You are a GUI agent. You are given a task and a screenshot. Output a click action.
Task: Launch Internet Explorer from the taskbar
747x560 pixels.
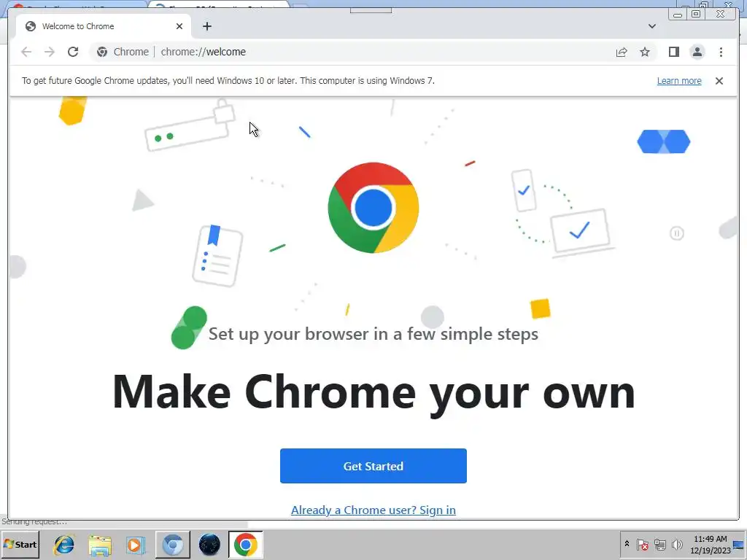point(64,545)
